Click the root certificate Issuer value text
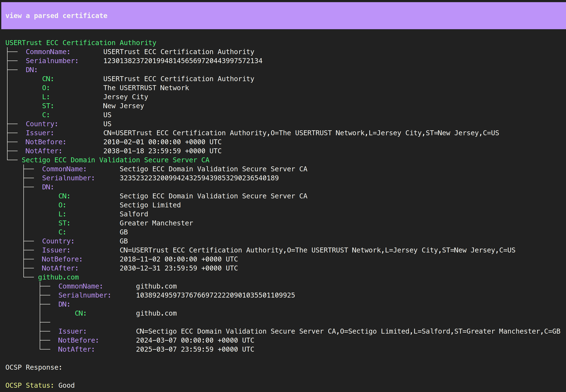This screenshot has width=566, height=392. [x=301, y=133]
